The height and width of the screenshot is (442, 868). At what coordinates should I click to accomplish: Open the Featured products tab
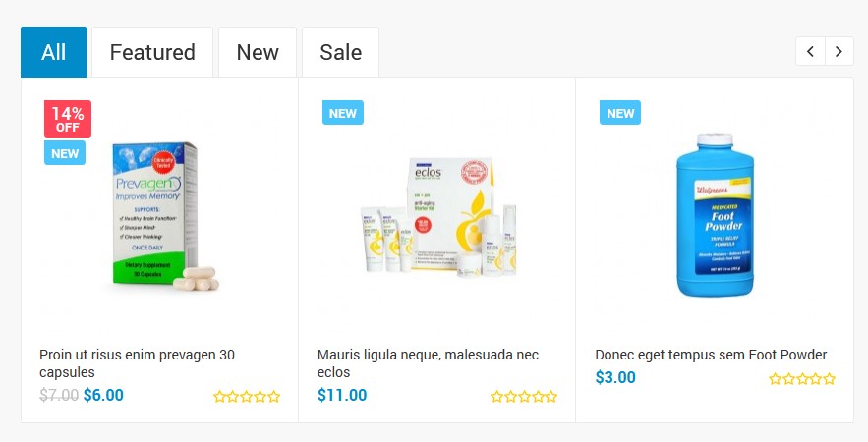pos(152,52)
